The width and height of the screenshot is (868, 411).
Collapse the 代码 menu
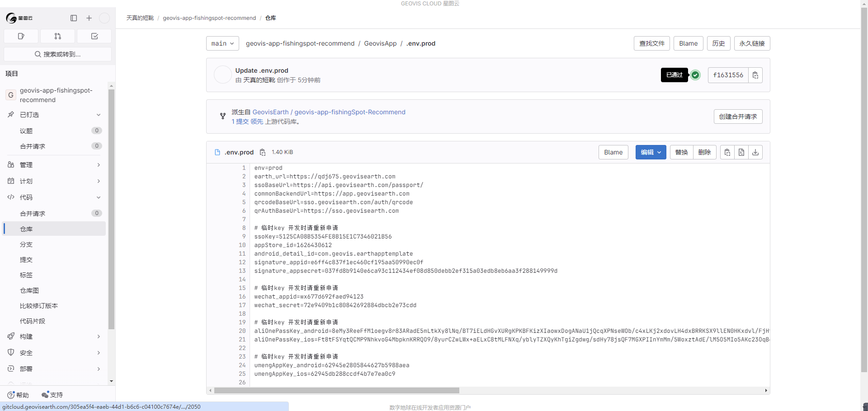[x=55, y=197]
